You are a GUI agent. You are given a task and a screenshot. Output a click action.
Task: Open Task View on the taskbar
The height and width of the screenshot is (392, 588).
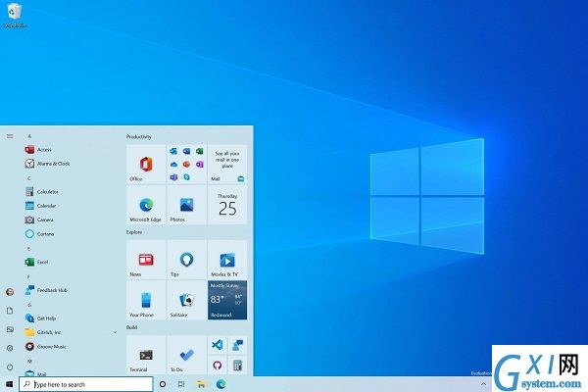(181, 384)
